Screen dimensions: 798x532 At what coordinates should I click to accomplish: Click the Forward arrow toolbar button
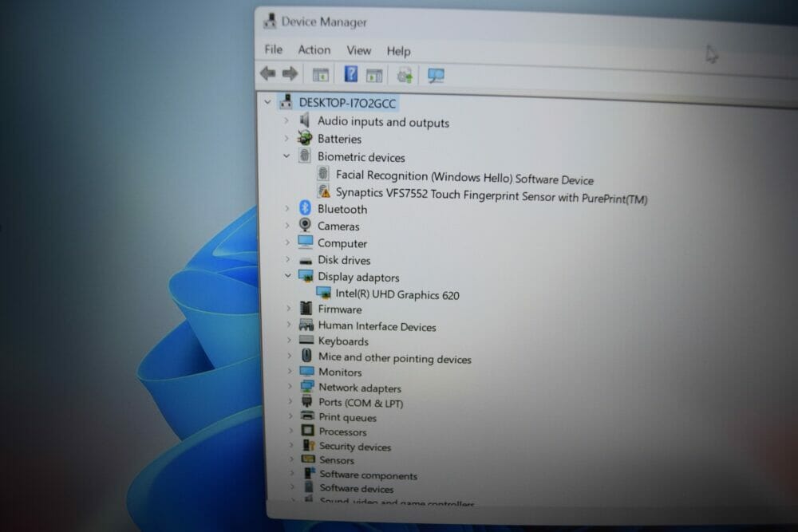(x=290, y=74)
